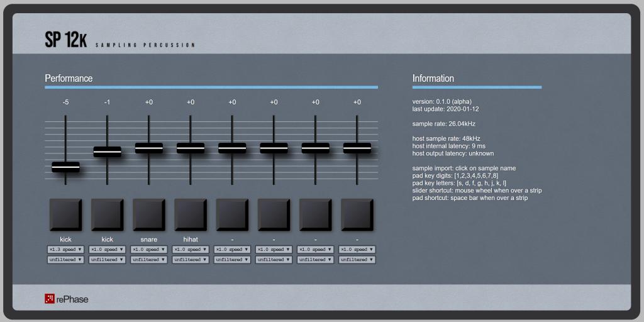Click kick sample name on the -1 strip

click(x=107, y=239)
